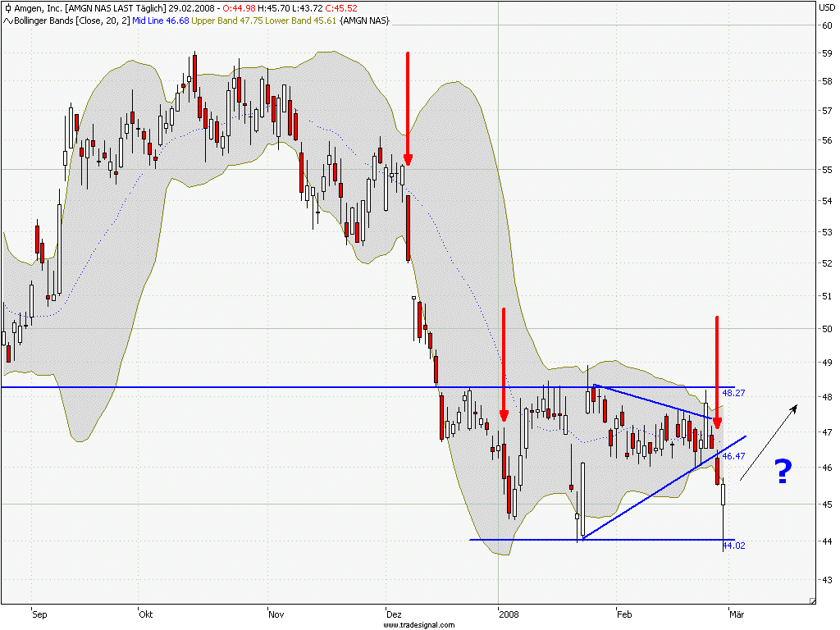Open the www.tradesignal.com link
Viewport: 840px width, 630px height.
[x=419, y=625]
